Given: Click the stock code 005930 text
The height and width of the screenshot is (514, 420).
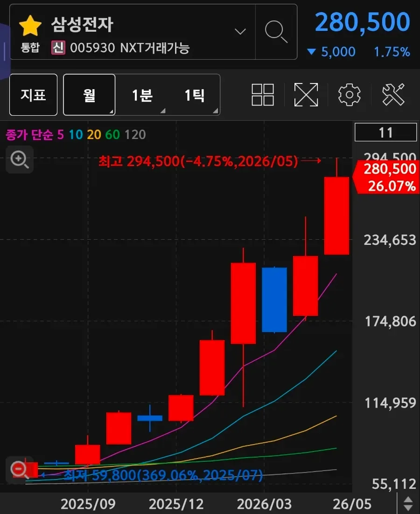Looking at the screenshot, I should click(92, 48).
